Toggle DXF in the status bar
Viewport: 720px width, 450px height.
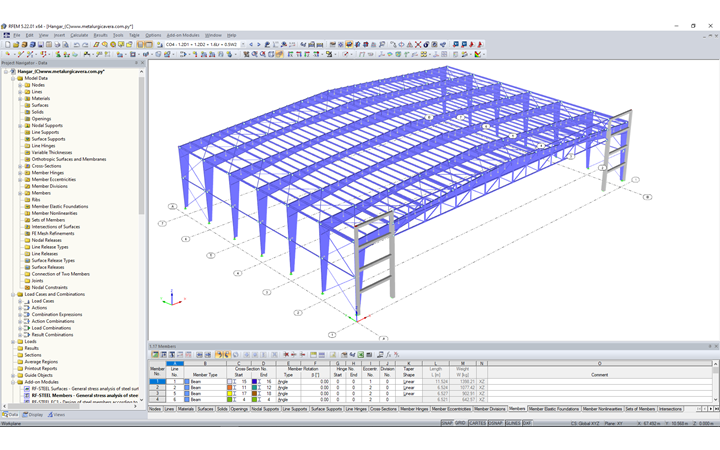coord(527,423)
